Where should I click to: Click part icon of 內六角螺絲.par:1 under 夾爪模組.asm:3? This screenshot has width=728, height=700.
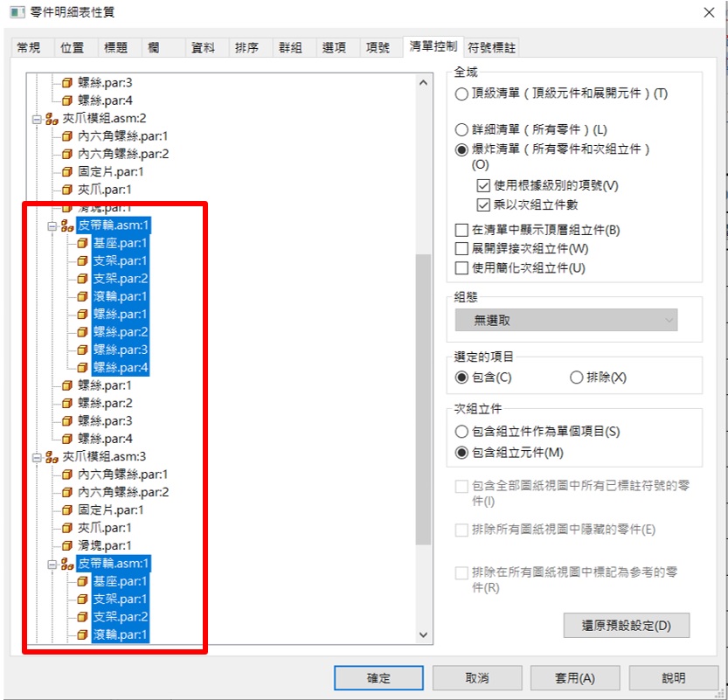pyautogui.click(x=67, y=475)
